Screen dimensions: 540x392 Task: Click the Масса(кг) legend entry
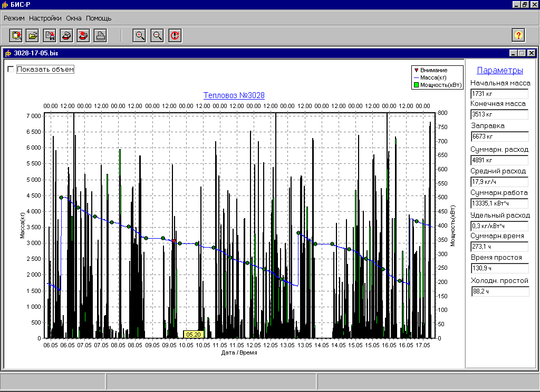(x=430, y=78)
